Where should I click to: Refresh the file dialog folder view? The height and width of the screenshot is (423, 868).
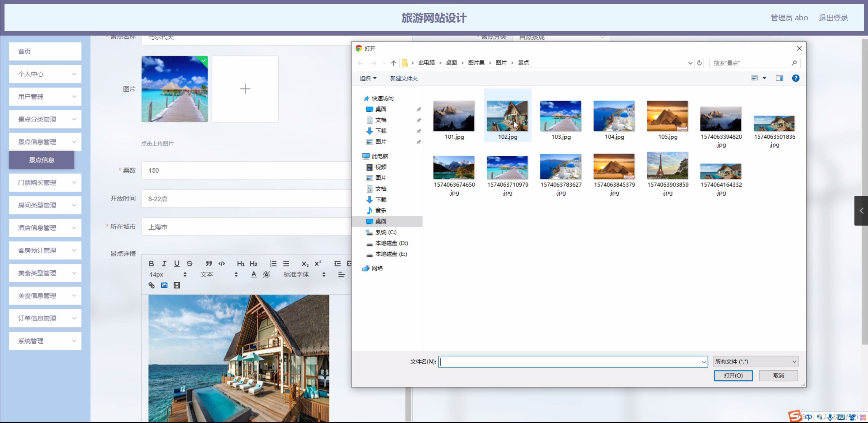[x=699, y=63]
